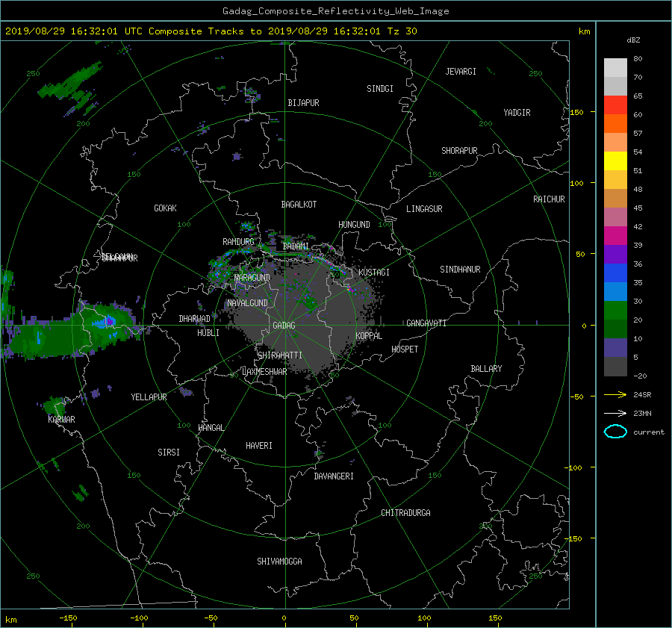Click the SHORAPUR town label

click(459, 151)
